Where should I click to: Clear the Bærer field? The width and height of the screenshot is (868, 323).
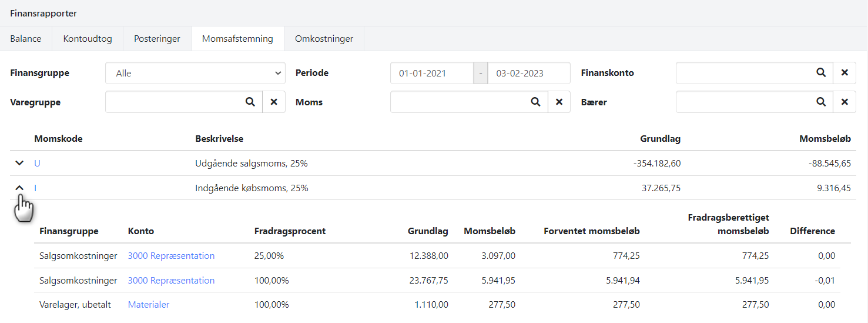pyautogui.click(x=844, y=102)
